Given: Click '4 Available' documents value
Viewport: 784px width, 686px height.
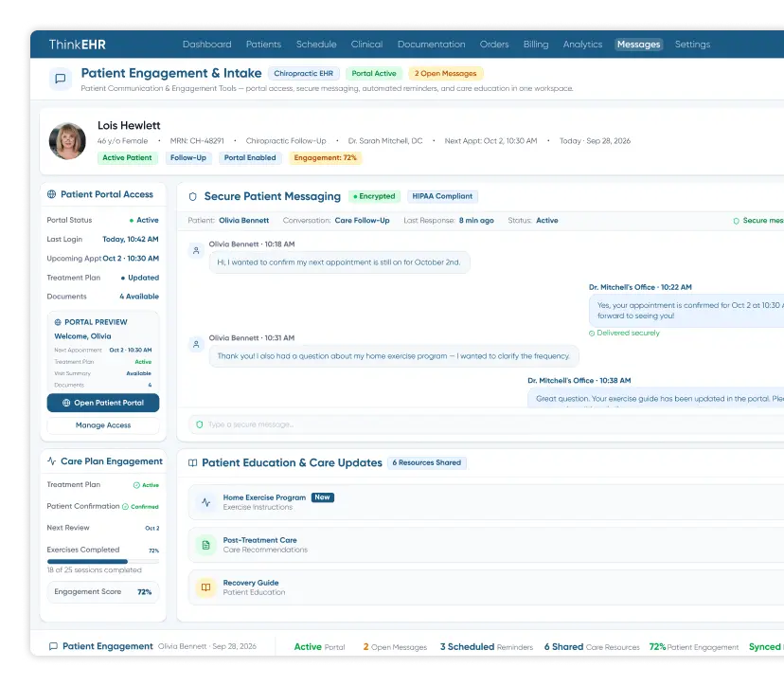Looking at the screenshot, I should [x=139, y=297].
